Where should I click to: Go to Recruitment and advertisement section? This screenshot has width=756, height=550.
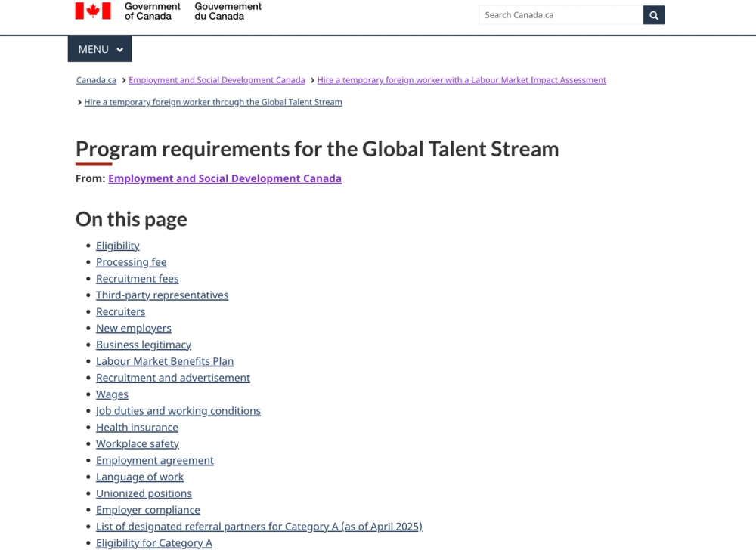point(172,378)
